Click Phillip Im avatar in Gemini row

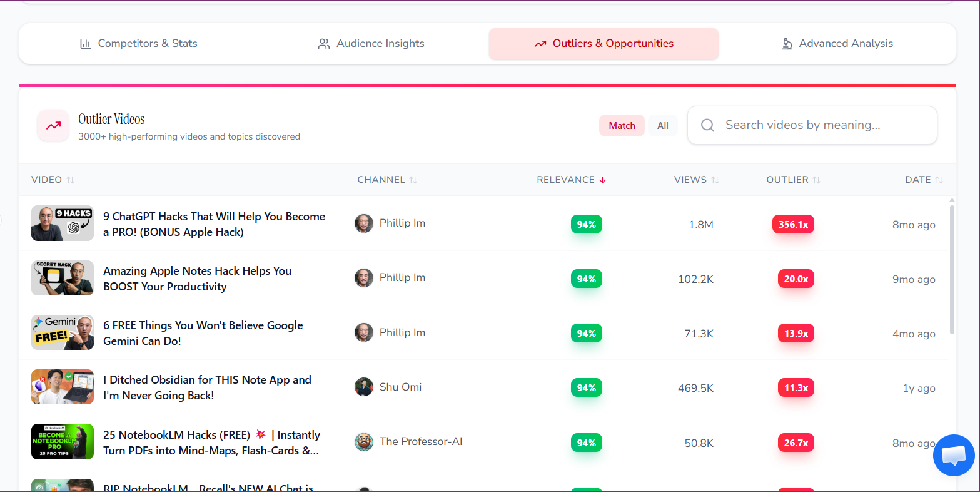tap(364, 332)
